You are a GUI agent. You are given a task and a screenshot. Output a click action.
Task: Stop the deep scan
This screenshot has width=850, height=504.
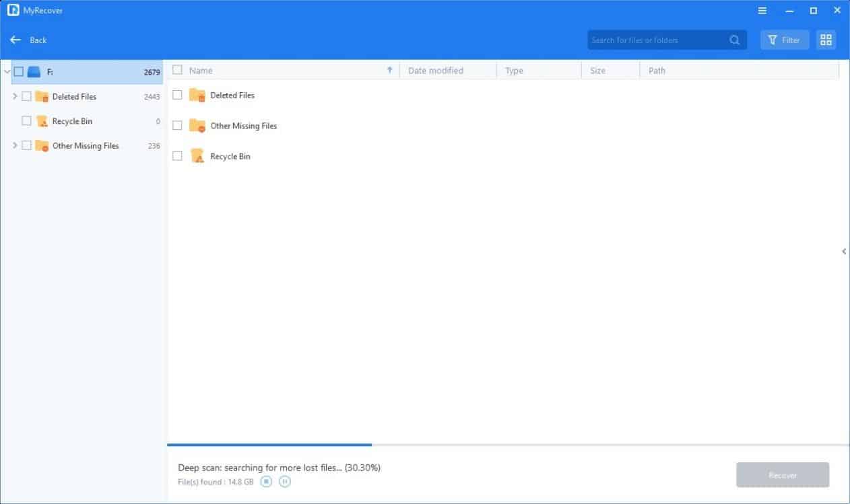(266, 481)
